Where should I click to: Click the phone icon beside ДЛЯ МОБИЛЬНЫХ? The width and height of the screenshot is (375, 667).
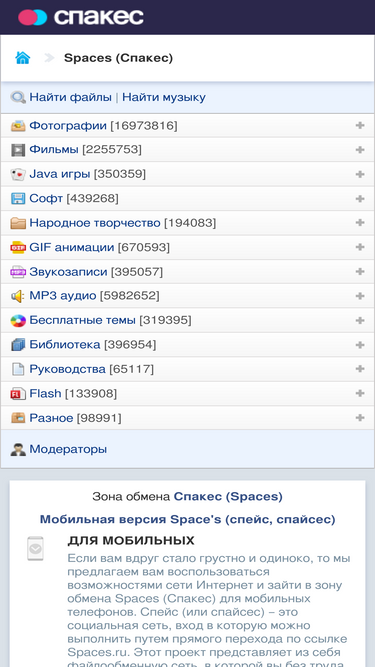pyautogui.click(x=35, y=549)
